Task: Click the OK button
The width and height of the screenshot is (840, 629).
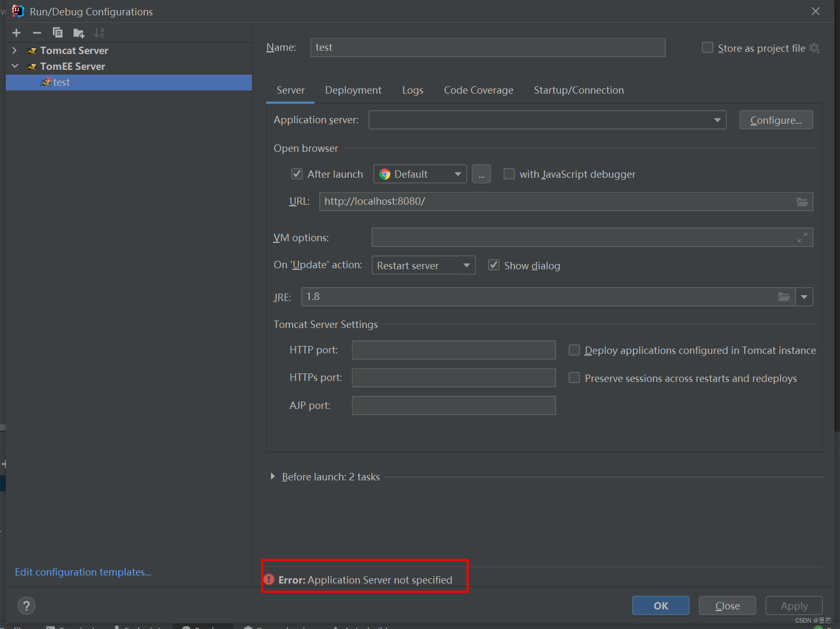Action: [661, 606]
